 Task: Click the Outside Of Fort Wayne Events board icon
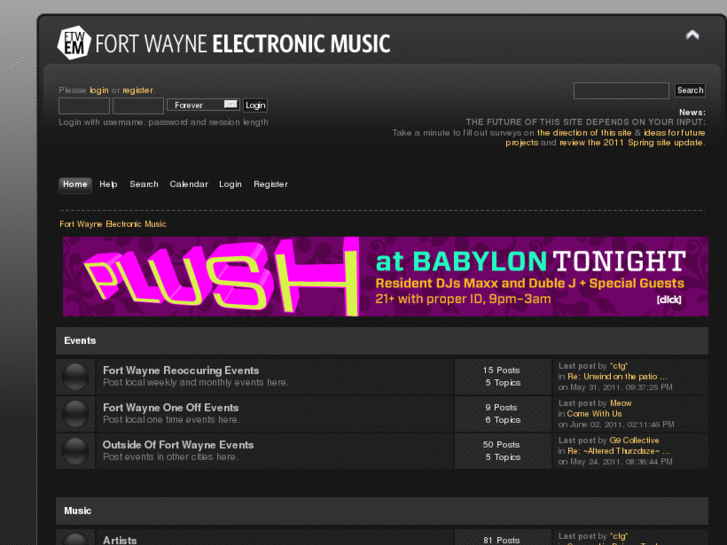click(x=75, y=450)
